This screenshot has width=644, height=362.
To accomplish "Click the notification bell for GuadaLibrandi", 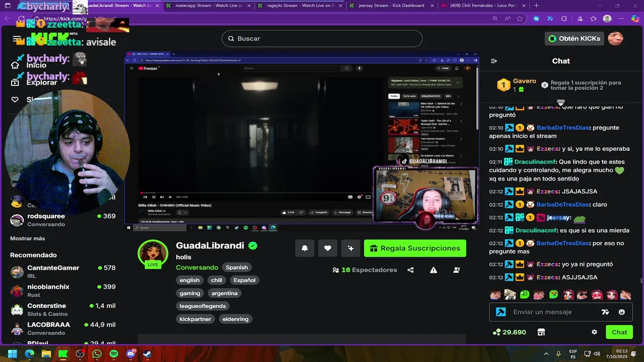I will coord(304,248).
